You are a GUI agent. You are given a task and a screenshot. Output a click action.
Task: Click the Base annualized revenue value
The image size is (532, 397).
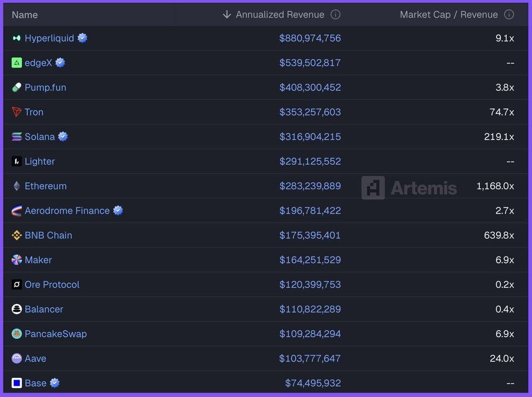(313, 383)
